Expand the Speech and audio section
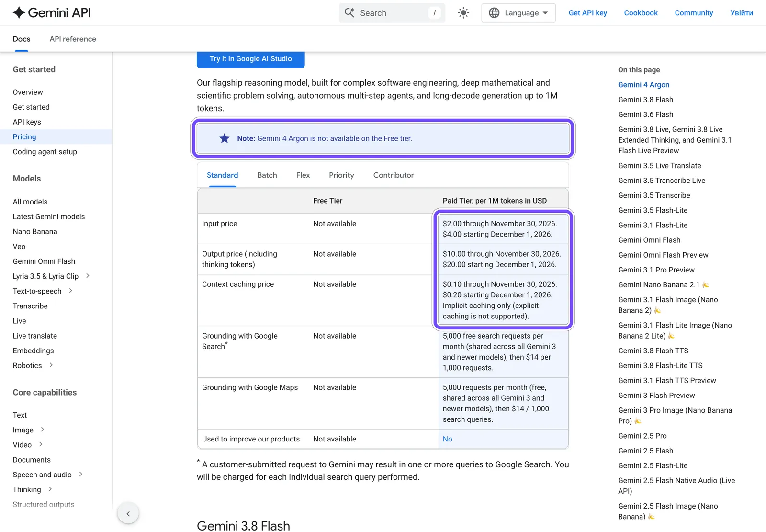This screenshot has height=532, width=766. tap(80, 474)
